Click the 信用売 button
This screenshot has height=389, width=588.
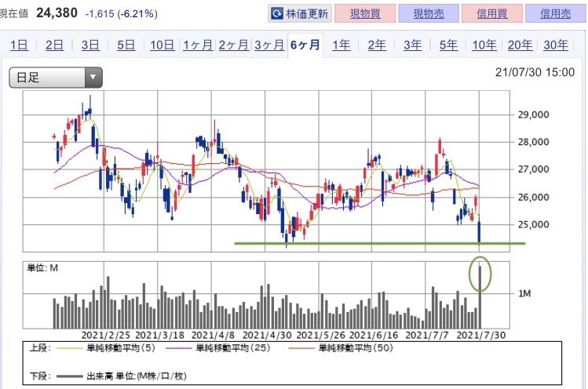click(555, 14)
